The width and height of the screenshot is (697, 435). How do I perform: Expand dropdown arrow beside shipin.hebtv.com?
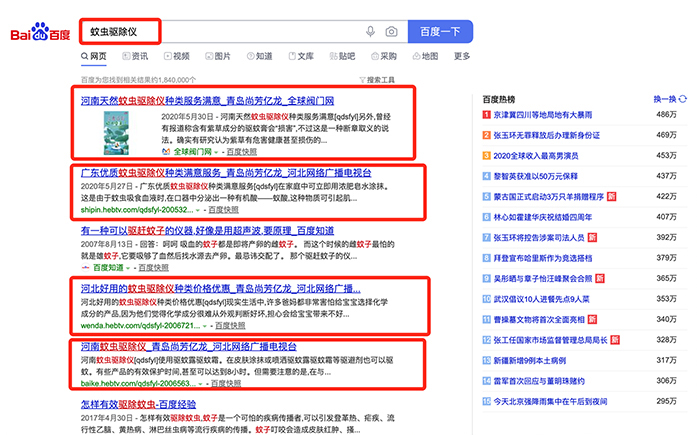click(x=198, y=210)
